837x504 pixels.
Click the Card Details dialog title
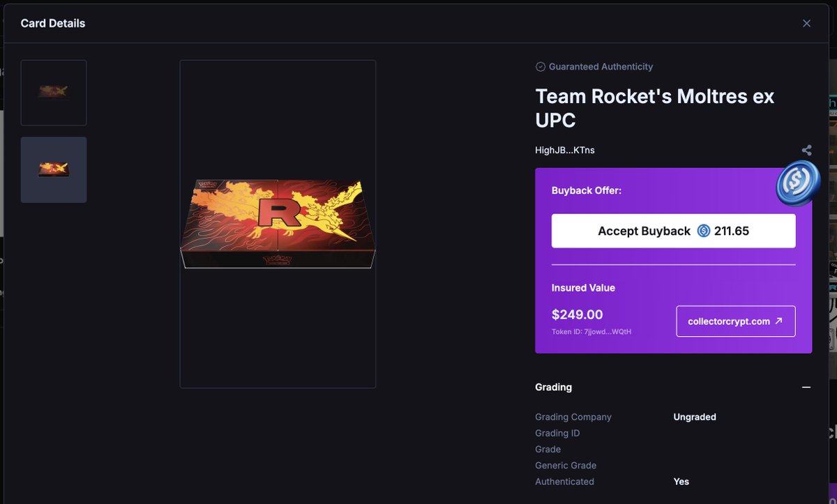coord(53,23)
